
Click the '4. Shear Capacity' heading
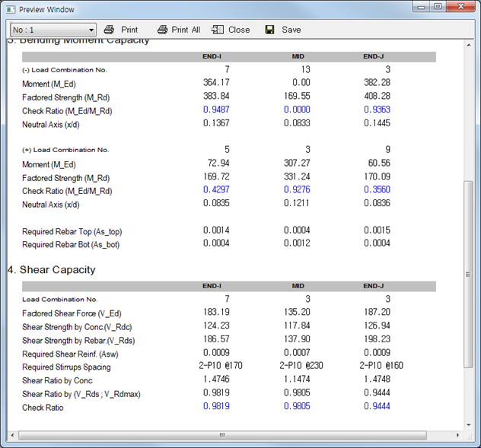pos(52,269)
